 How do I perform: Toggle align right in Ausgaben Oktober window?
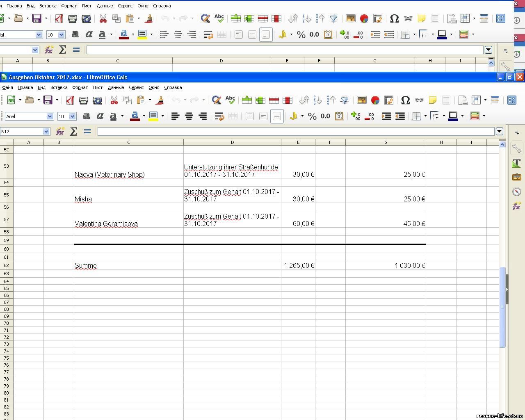tap(203, 116)
